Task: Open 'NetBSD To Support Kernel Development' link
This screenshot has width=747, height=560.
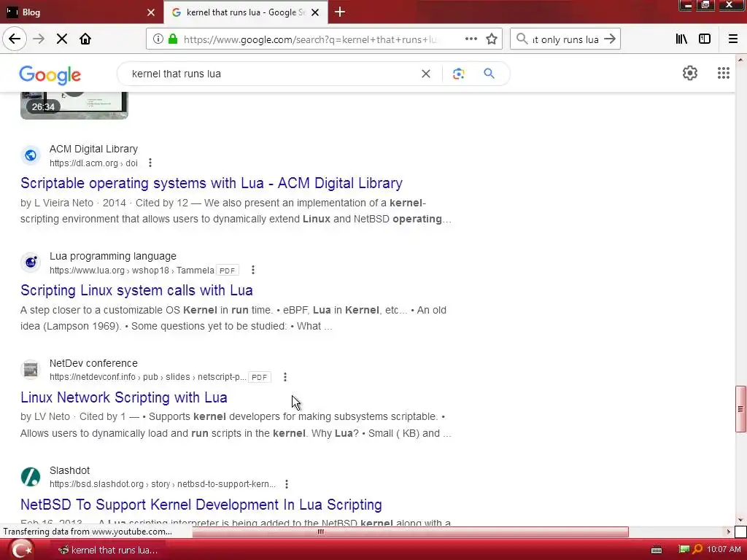Action: pyautogui.click(x=201, y=505)
